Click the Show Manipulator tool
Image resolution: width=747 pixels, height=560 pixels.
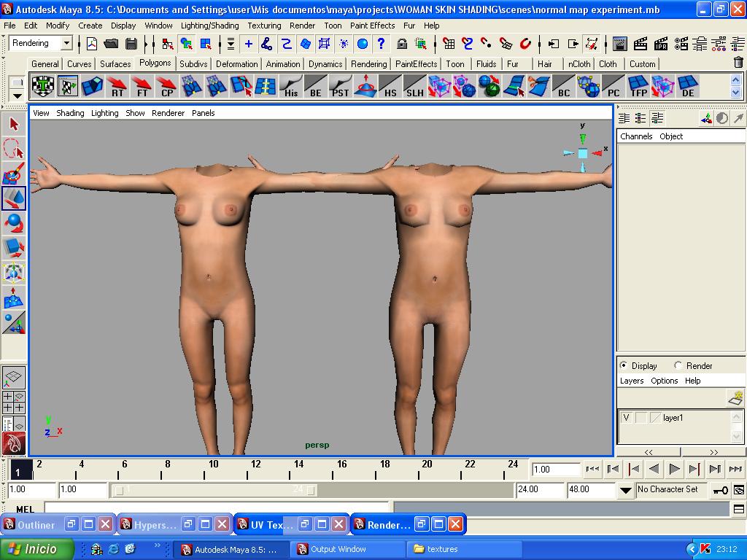coord(14,322)
